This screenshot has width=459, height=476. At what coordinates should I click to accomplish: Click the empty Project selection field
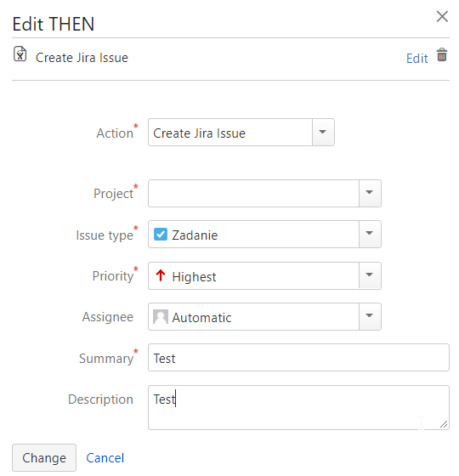(x=254, y=194)
